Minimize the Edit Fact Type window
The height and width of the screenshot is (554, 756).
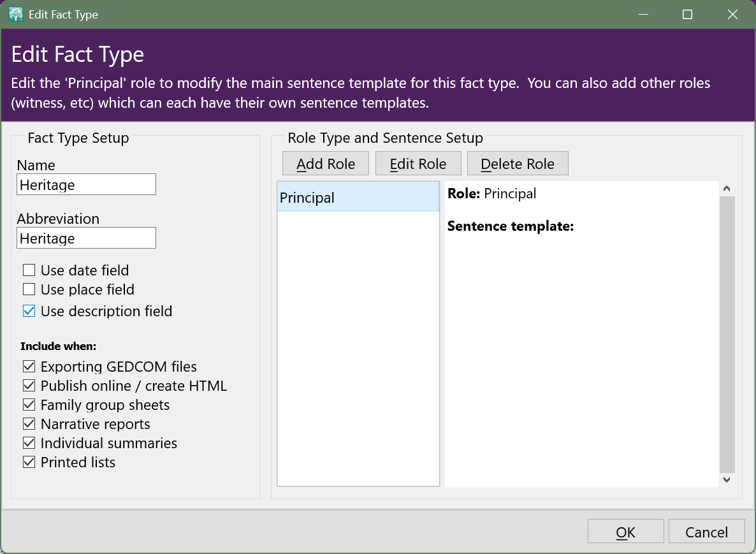click(x=643, y=15)
